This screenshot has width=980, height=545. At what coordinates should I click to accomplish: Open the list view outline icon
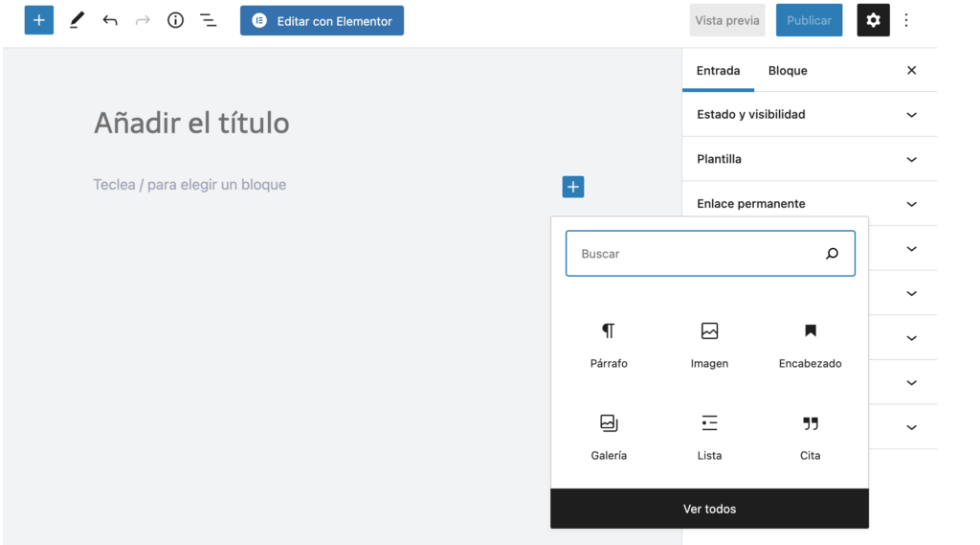point(208,20)
